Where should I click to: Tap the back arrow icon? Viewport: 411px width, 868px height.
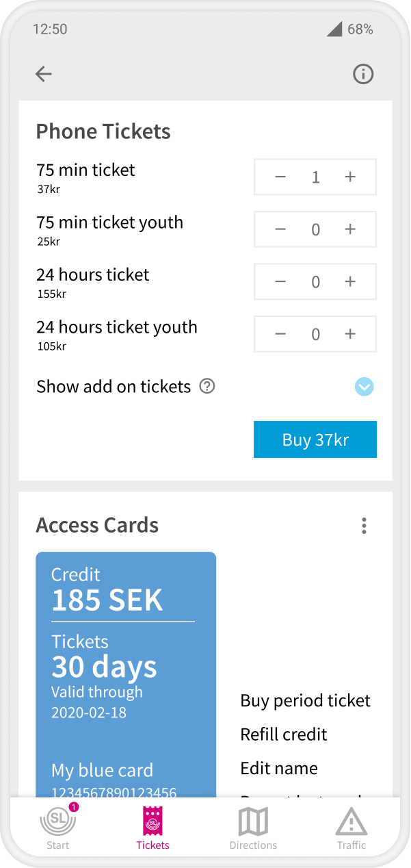tap(44, 74)
